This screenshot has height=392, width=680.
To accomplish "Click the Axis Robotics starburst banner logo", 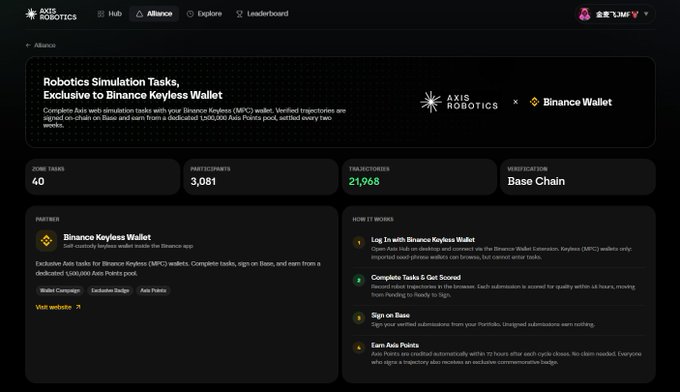I will click(431, 102).
